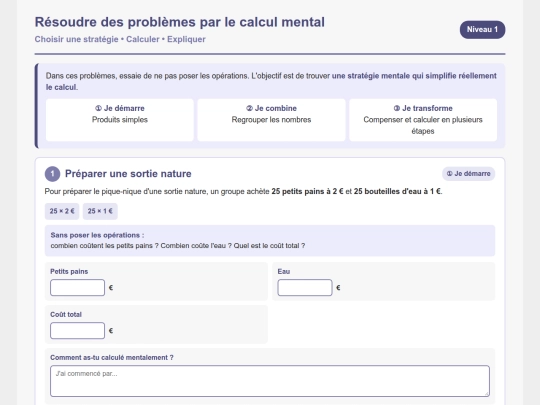Click the mental calculation explanation textarea
This screenshot has width=540, height=405.
click(270, 381)
